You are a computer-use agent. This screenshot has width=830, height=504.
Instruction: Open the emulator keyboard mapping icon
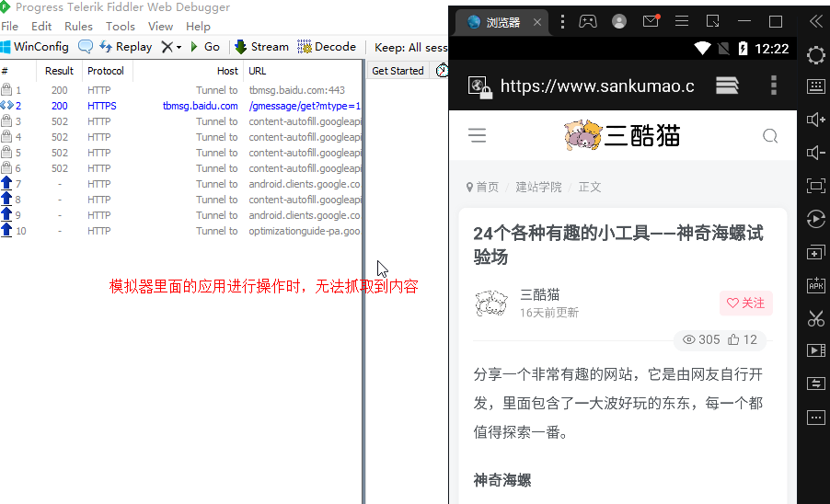pyautogui.click(x=815, y=86)
